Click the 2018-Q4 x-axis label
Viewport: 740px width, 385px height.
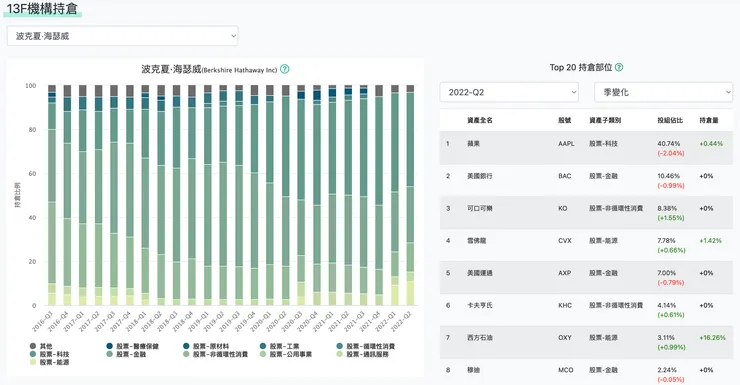pyautogui.click(x=183, y=321)
